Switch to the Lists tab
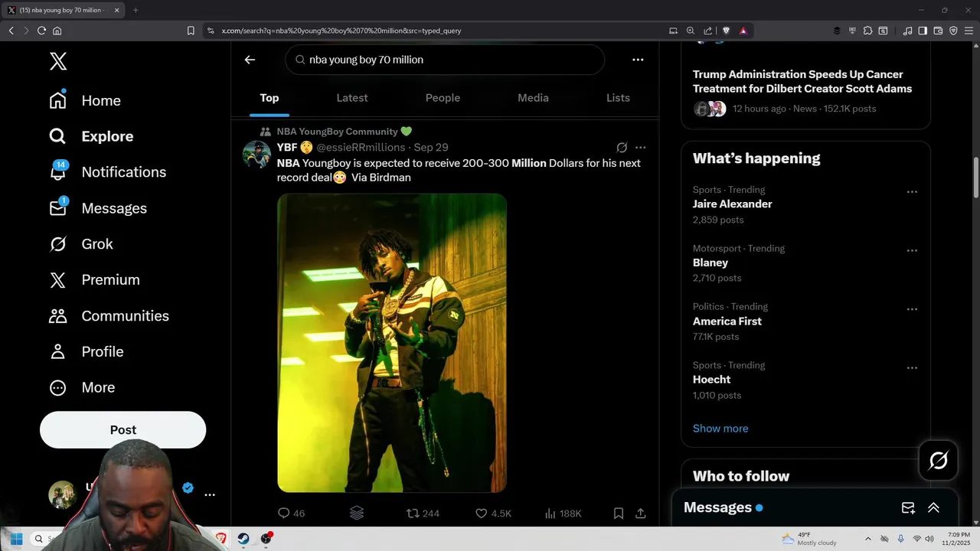Screen dimensions: 980x551 [618, 98]
